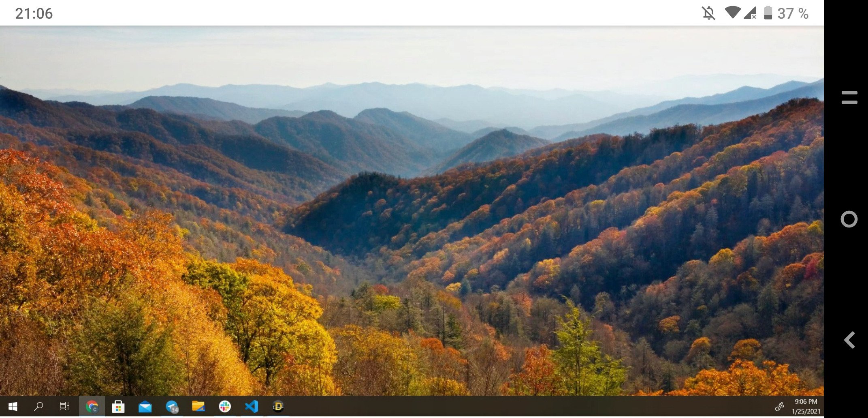Tap Android back arrow button
Image resolution: width=868 pixels, height=418 pixels.
[849, 340]
